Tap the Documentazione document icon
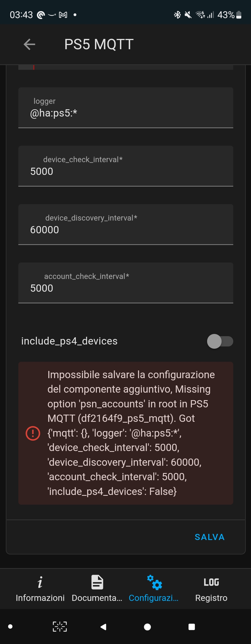Screen dimensions: 251x644 point(97,581)
